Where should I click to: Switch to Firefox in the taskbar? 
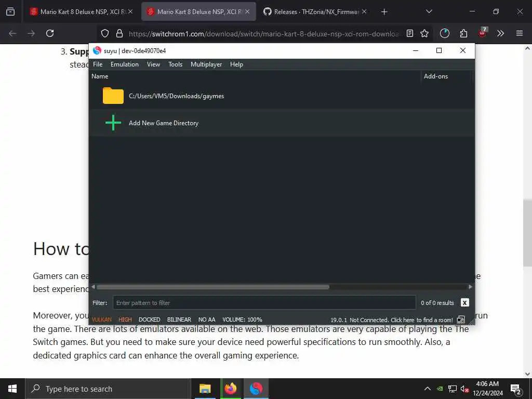230,389
